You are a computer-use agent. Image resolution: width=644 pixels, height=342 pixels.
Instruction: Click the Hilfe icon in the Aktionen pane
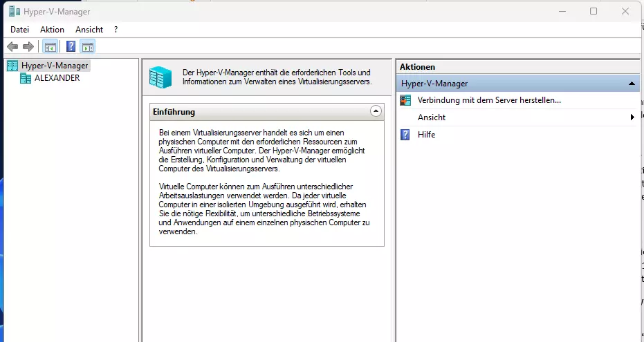pyautogui.click(x=406, y=135)
